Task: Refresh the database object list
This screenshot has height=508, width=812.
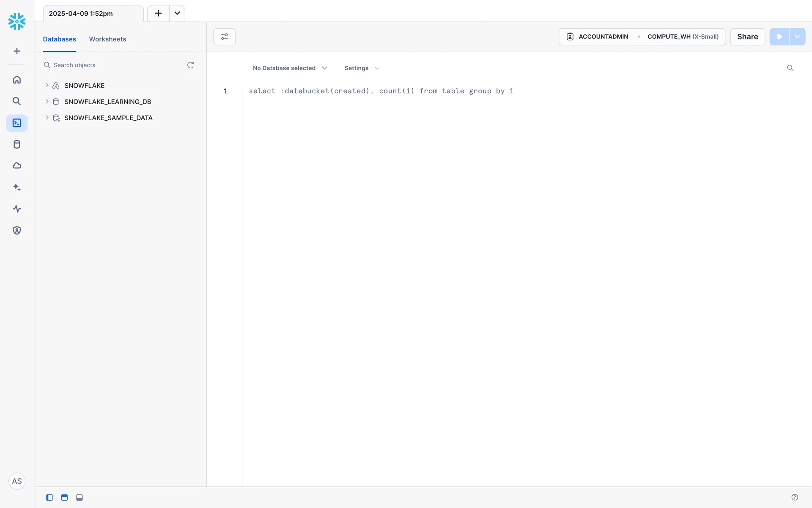Action: pyautogui.click(x=190, y=65)
